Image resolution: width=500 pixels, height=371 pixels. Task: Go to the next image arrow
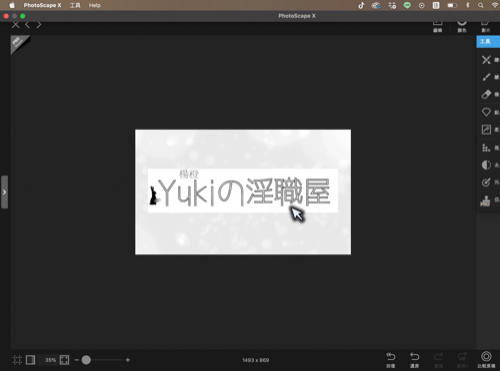point(39,25)
